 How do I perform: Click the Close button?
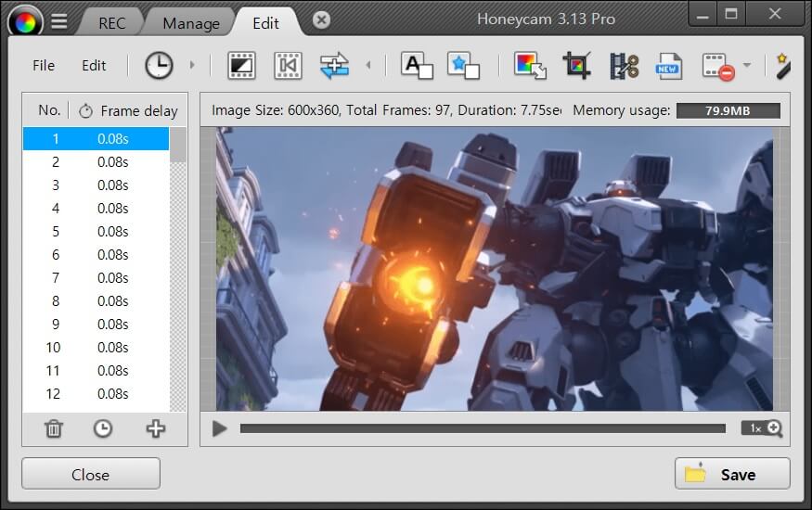click(x=91, y=474)
